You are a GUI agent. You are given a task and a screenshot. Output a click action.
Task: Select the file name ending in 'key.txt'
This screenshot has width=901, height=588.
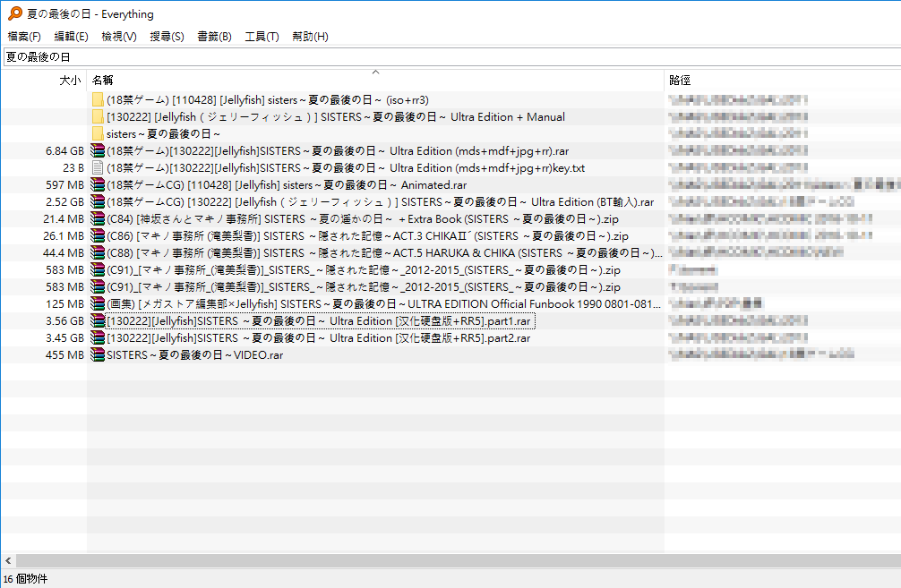pos(346,168)
